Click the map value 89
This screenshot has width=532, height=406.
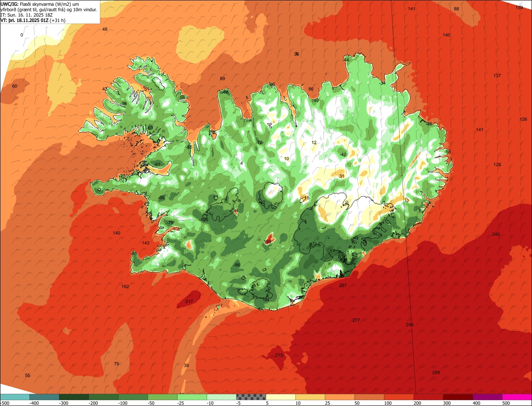pyautogui.click(x=222, y=78)
